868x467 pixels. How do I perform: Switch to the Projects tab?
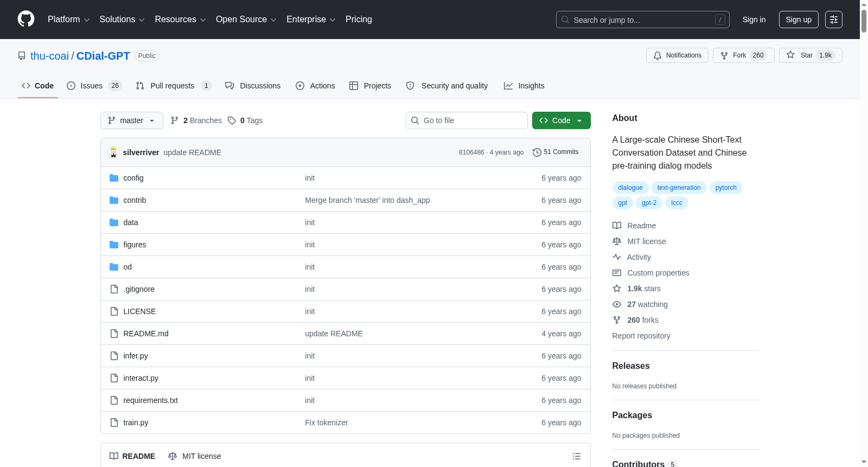(x=371, y=86)
